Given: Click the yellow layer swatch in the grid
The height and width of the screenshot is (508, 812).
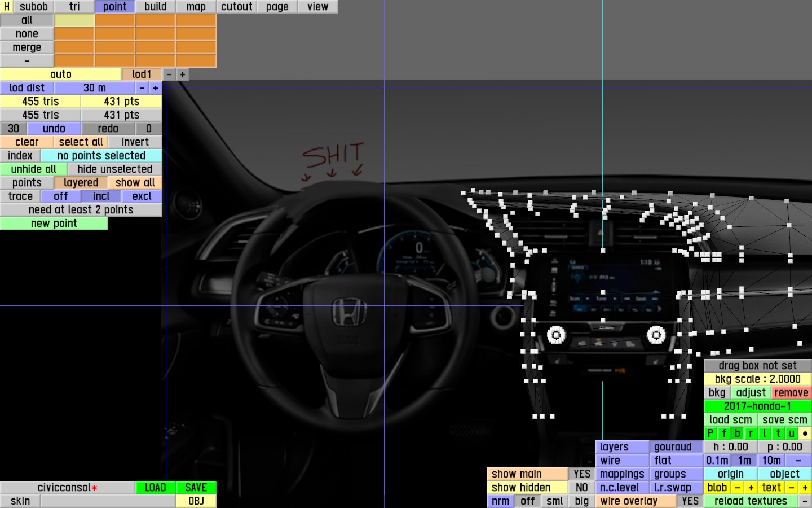Looking at the screenshot, I should tap(74, 20).
